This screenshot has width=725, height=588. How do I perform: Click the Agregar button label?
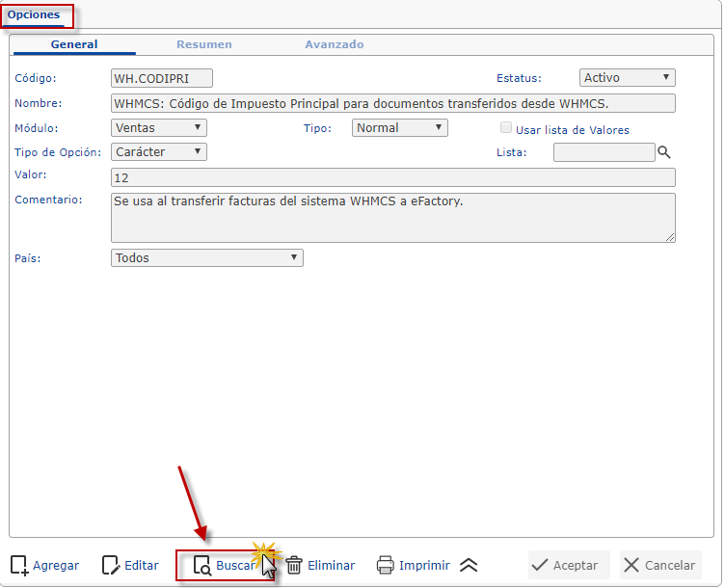tap(56, 566)
